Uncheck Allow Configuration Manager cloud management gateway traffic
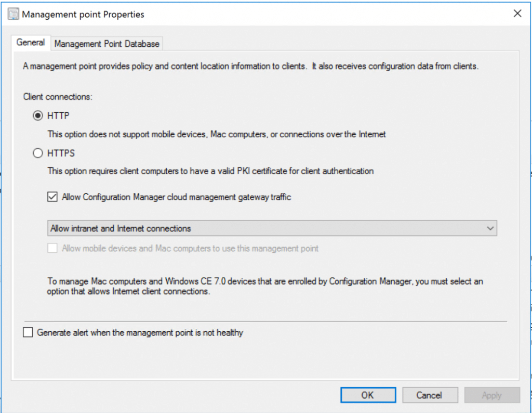Image resolution: width=532 pixels, height=413 pixels. 52,197
